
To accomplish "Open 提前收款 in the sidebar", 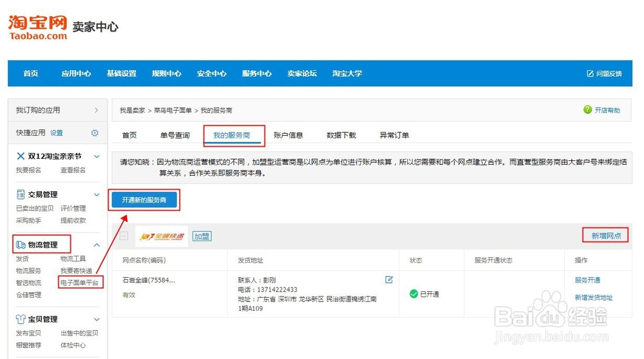I will tap(73, 220).
